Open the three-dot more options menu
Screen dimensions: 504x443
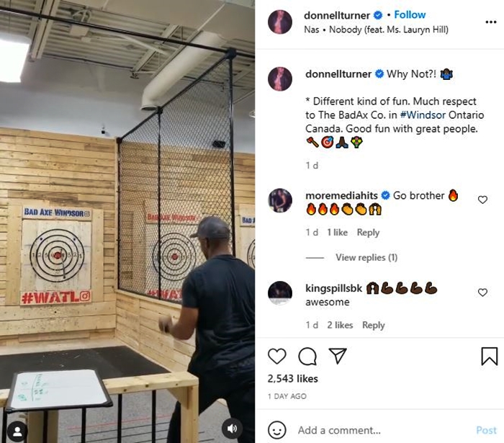(491, 22)
